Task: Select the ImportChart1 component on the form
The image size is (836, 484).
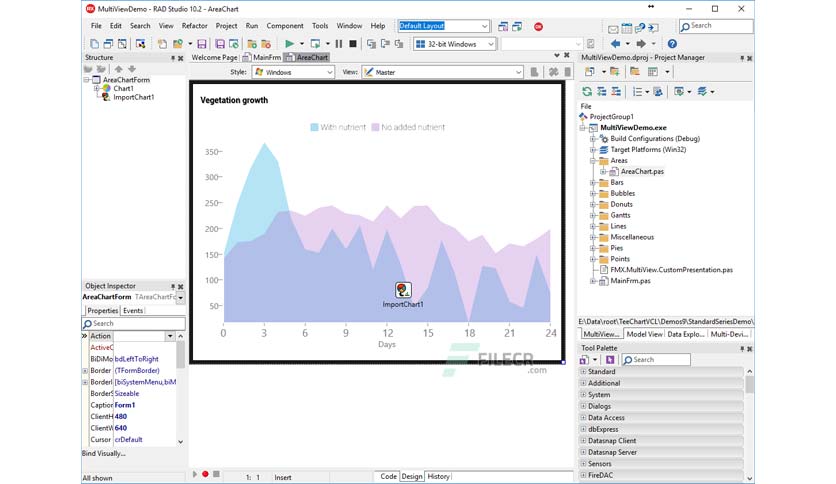Action: (x=403, y=290)
